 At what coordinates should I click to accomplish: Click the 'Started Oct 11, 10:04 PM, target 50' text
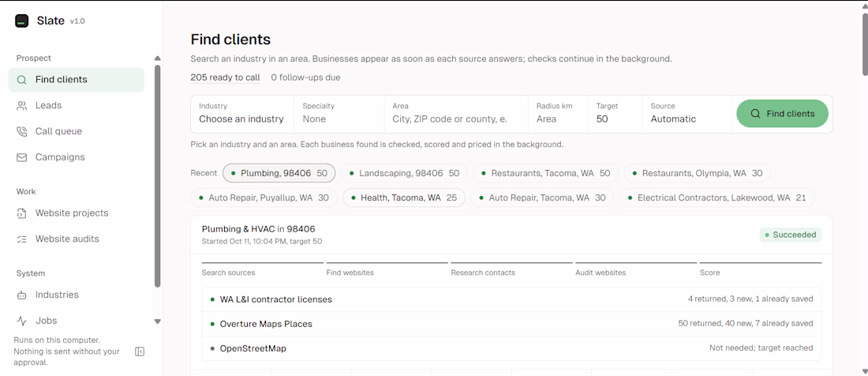[x=262, y=242]
